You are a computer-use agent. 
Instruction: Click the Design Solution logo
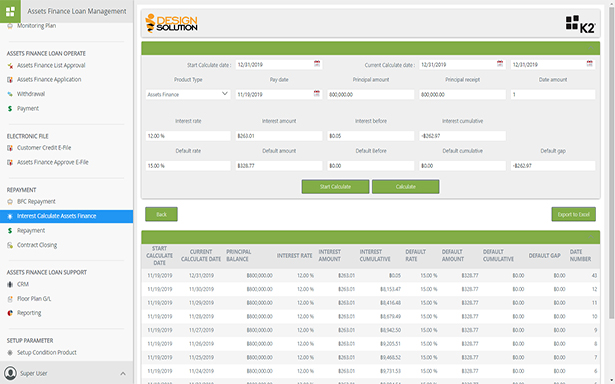point(171,23)
